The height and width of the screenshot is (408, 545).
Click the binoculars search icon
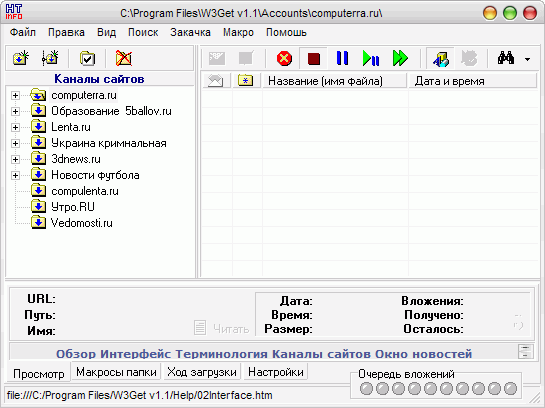[x=506, y=58]
